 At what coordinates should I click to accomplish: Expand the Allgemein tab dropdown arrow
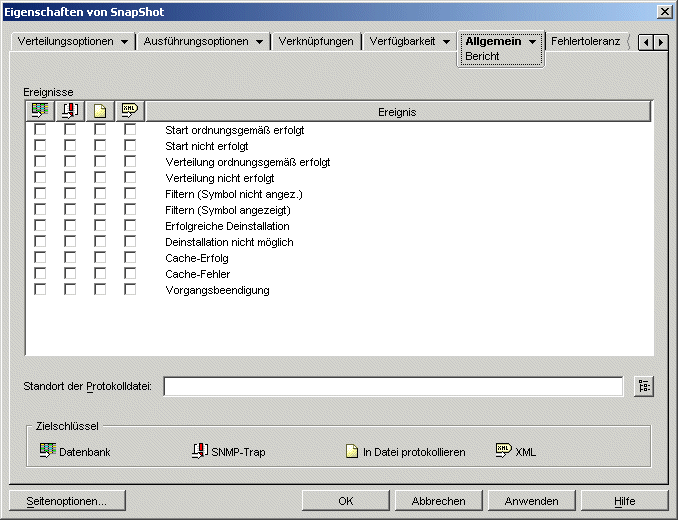click(533, 42)
